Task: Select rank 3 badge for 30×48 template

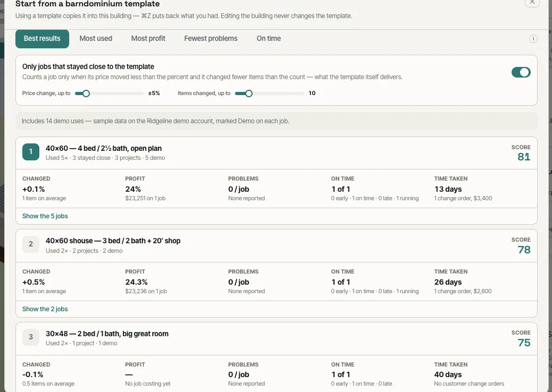Action: [x=31, y=337]
